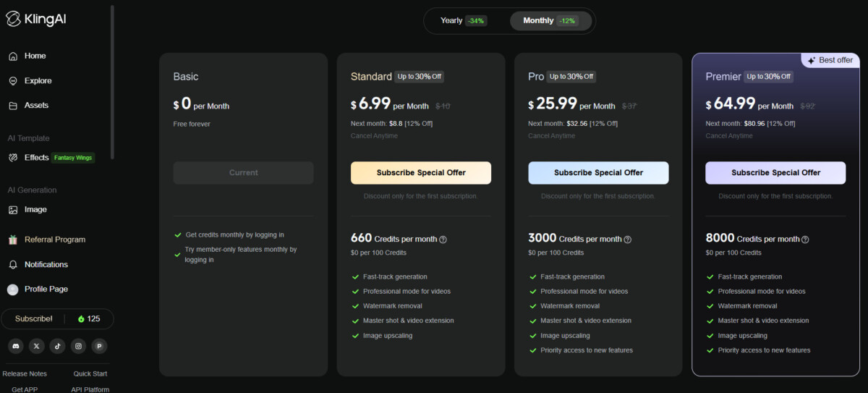Open Effects in AI Template
Viewport: 868px width, 393px height.
click(x=36, y=157)
